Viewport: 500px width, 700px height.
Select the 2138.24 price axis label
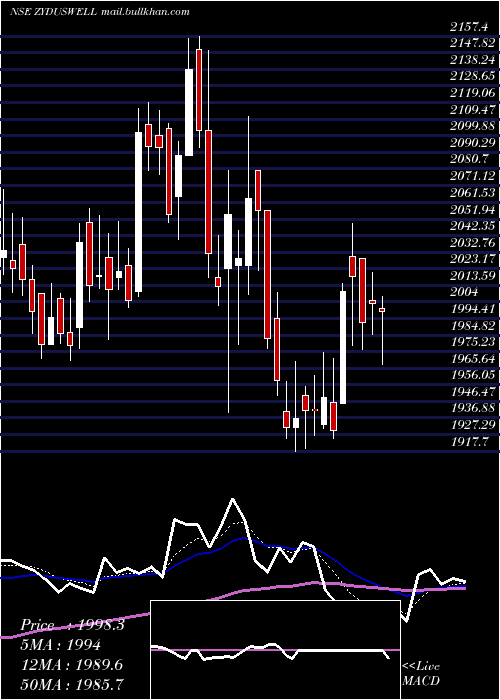coord(472,60)
